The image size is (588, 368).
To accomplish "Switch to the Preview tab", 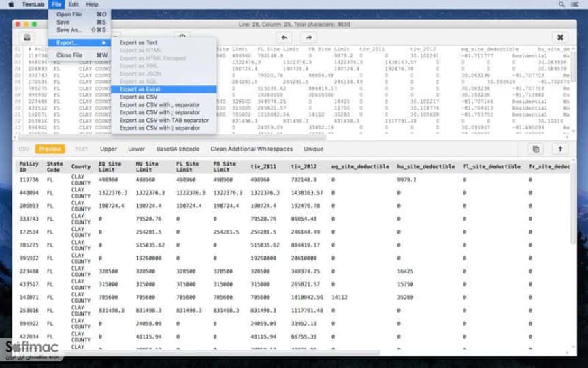I will point(50,149).
